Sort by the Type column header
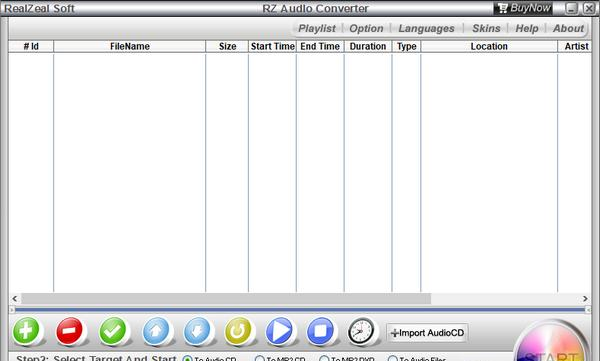 point(406,46)
